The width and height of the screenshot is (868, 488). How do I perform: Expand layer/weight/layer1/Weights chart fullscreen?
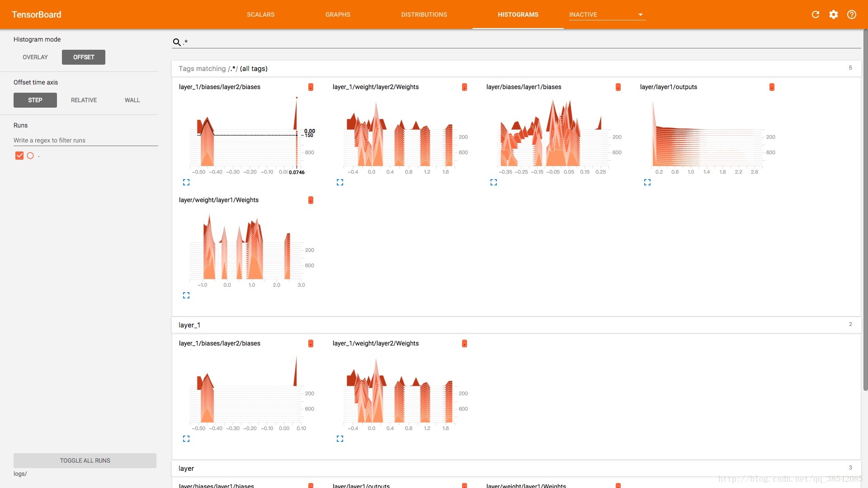pos(186,295)
